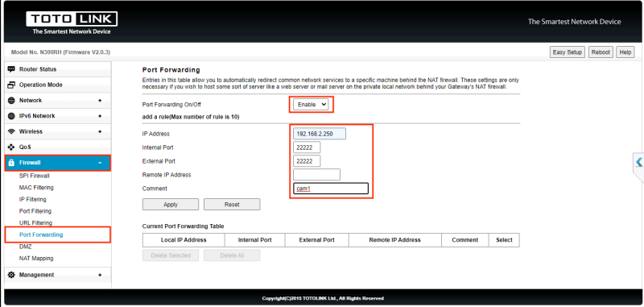Select Port Filtering submenu
The height and width of the screenshot is (307, 644).
35,211
